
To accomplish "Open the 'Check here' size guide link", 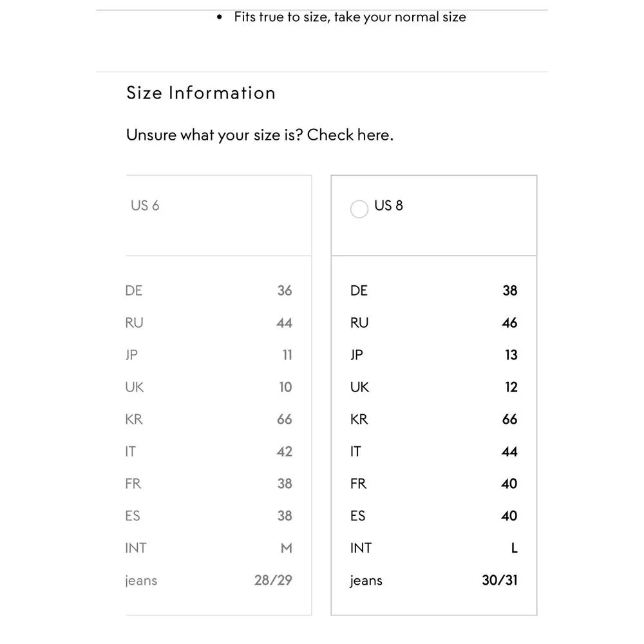I will point(350,135).
